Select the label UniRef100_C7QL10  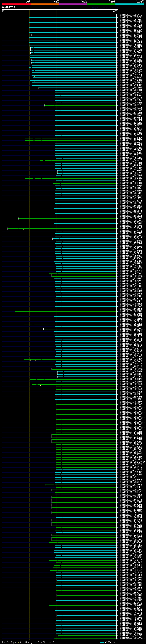(131, 156)
